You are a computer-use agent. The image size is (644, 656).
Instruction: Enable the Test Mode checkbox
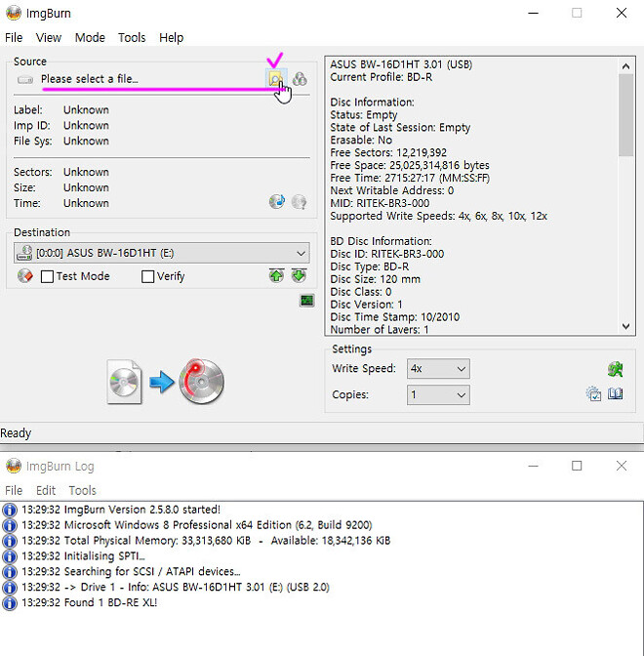48,277
